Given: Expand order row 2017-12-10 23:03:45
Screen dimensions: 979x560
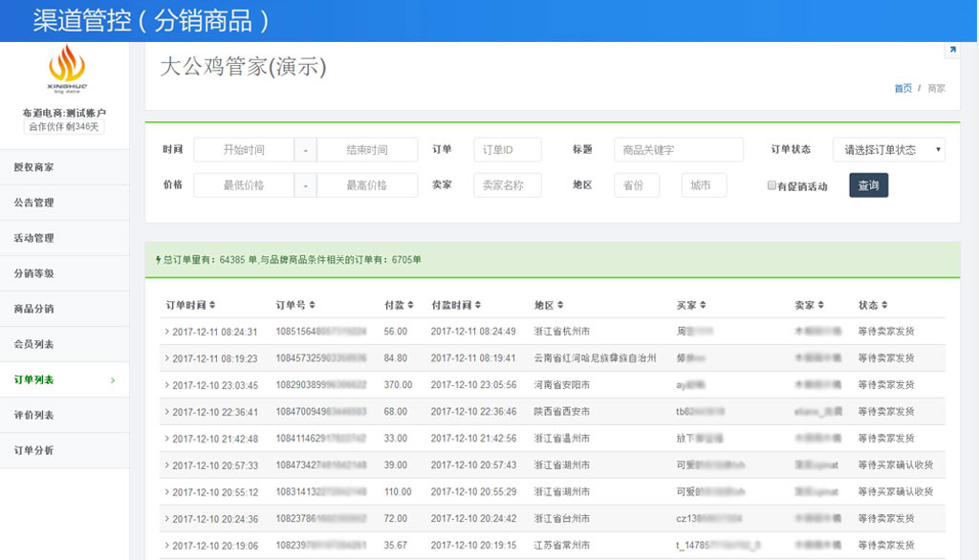Looking at the screenshot, I should tap(166, 385).
